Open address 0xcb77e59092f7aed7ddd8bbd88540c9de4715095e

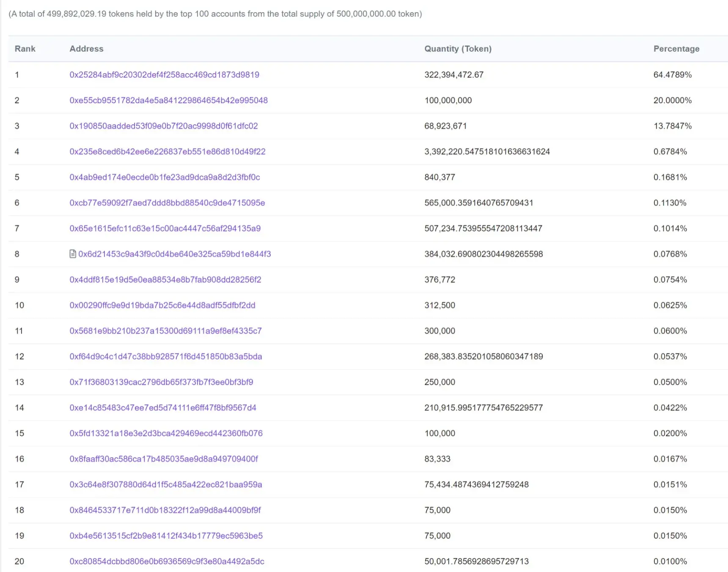[168, 203]
